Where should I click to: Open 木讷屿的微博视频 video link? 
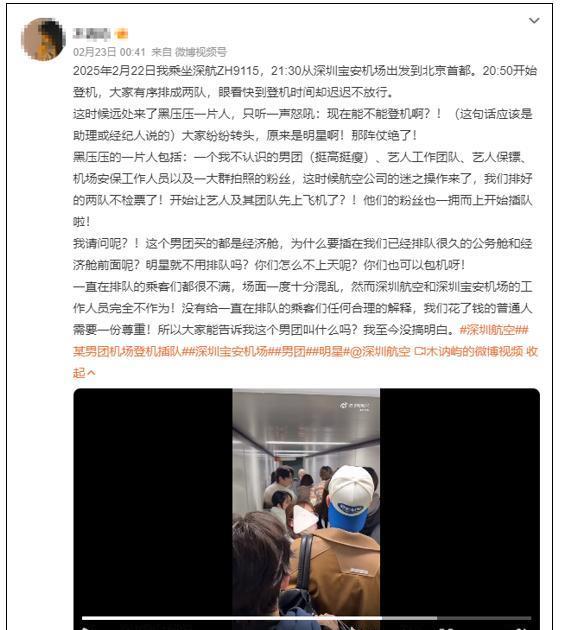[475, 352]
